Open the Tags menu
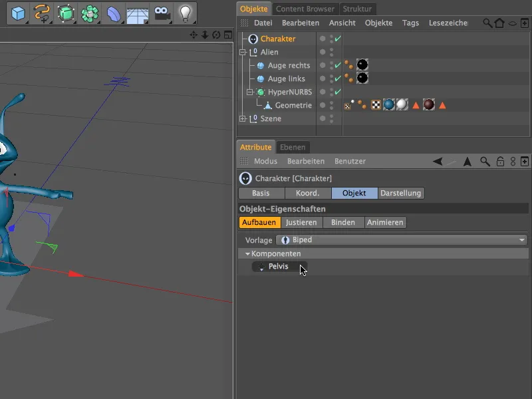The image size is (532, 399). pos(410,23)
